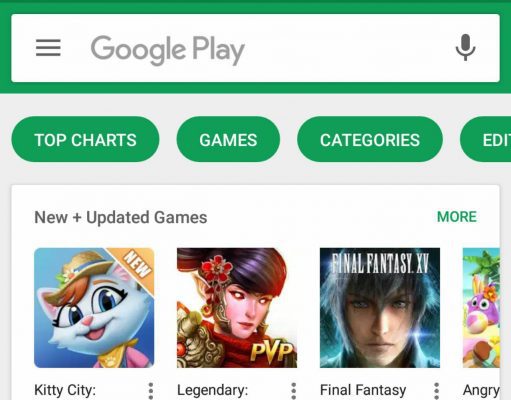
Task: Open the Legendary PVP game icon
Action: (x=237, y=308)
